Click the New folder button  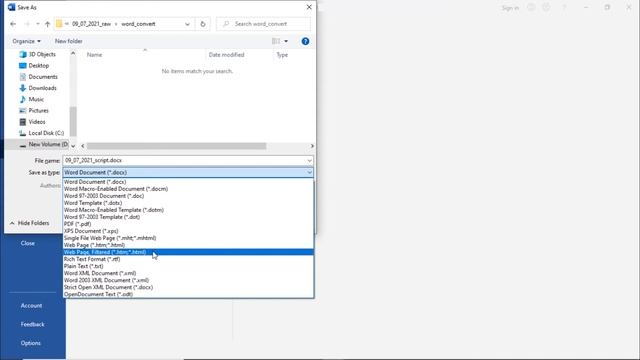(69, 41)
